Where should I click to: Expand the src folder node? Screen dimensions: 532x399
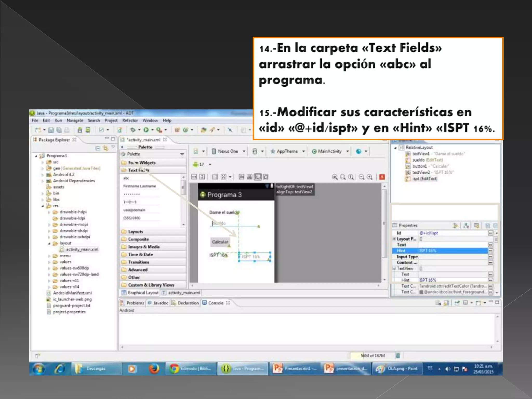(42, 162)
